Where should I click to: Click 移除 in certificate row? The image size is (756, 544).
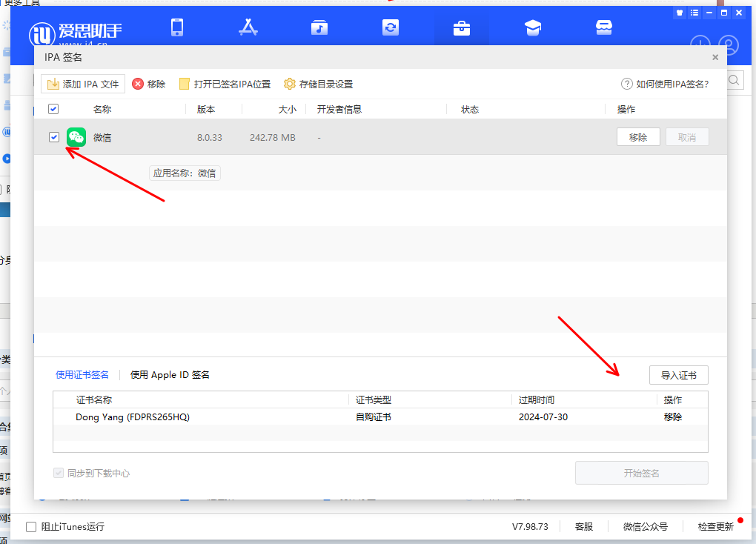[x=673, y=417]
